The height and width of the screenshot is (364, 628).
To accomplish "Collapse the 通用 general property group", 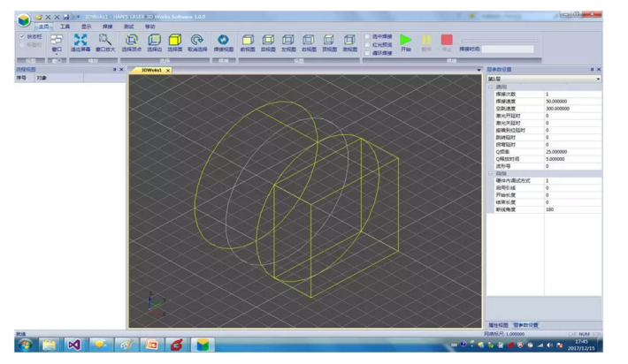I will (x=491, y=87).
